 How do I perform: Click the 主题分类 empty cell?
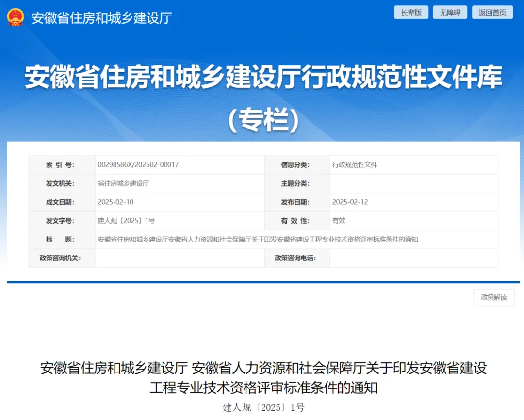(x=412, y=183)
